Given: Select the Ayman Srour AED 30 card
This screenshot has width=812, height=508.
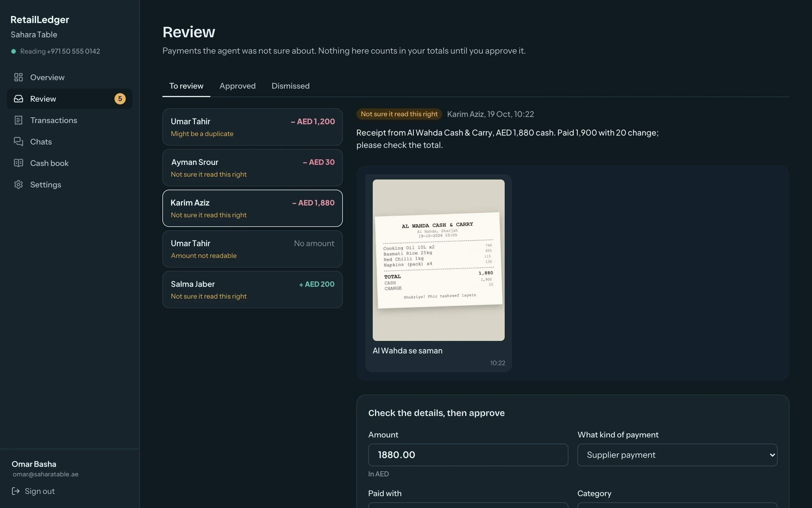Looking at the screenshot, I should (x=252, y=168).
